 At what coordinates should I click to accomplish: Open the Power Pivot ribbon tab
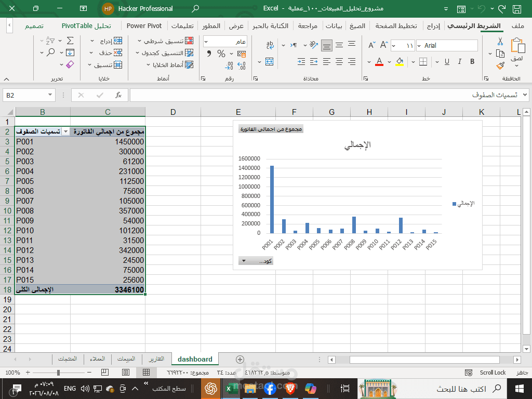[144, 26]
